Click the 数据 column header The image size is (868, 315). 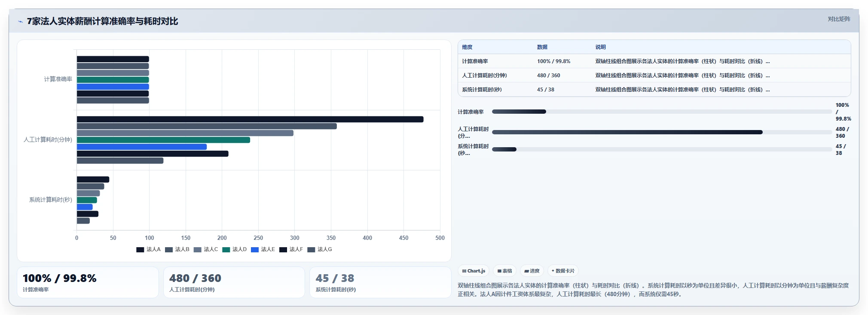click(542, 47)
